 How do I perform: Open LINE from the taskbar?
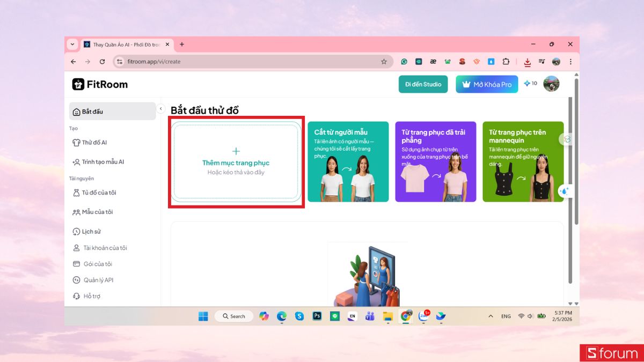pyautogui.click(x=335, y=316)
